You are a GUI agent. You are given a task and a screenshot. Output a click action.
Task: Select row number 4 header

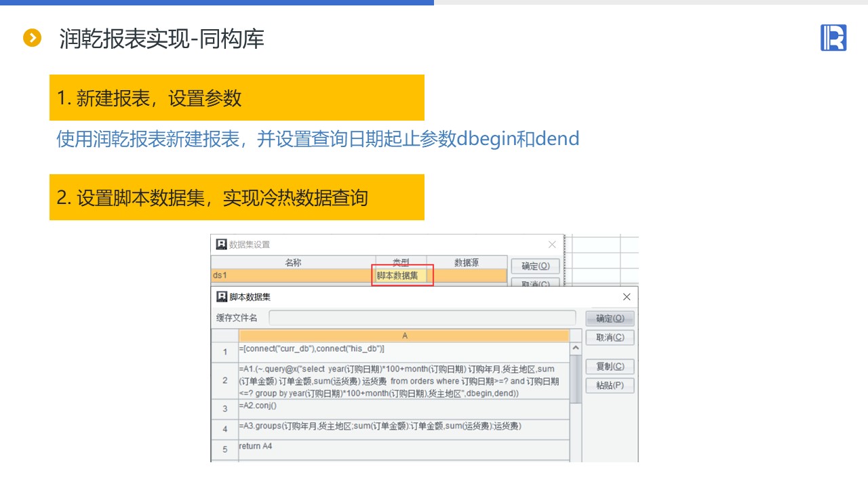pyautogui.click(x=225, y=430)
